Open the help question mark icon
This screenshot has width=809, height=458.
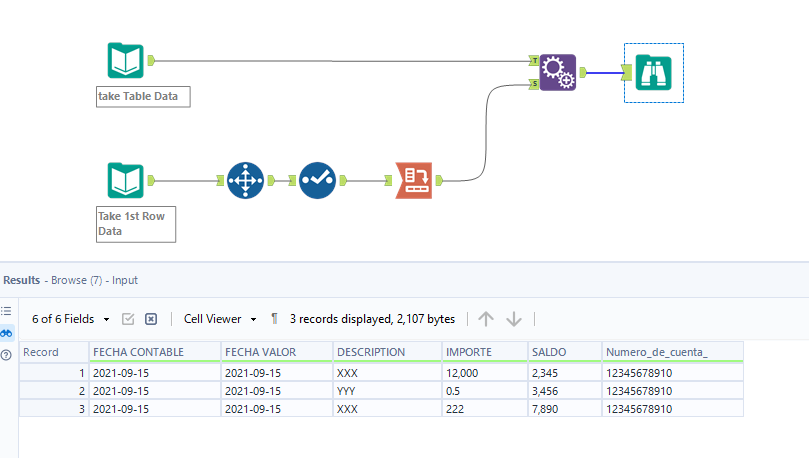pyautogui.click(x=7, y=354)
